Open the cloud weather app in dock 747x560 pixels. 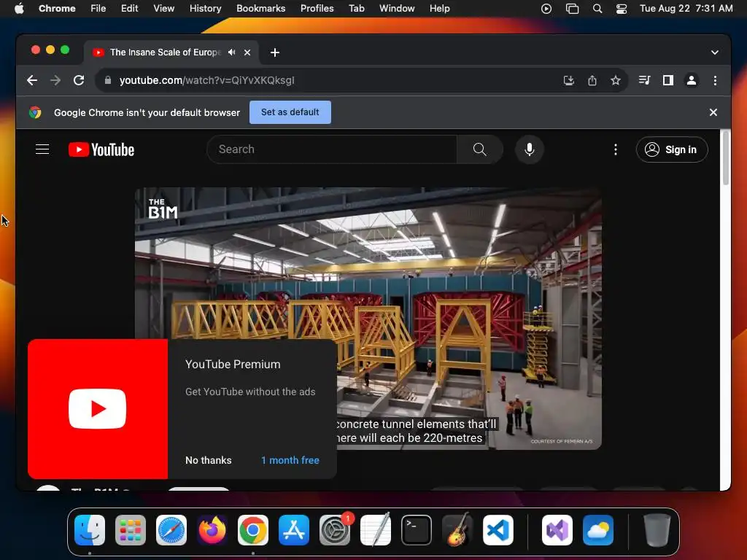point(598,530)
